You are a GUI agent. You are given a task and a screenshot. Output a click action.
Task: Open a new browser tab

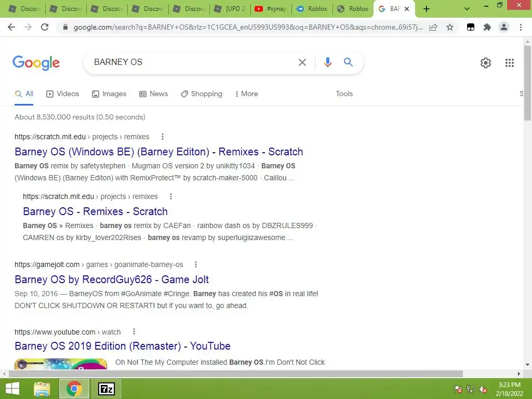(x=427, y=9)
